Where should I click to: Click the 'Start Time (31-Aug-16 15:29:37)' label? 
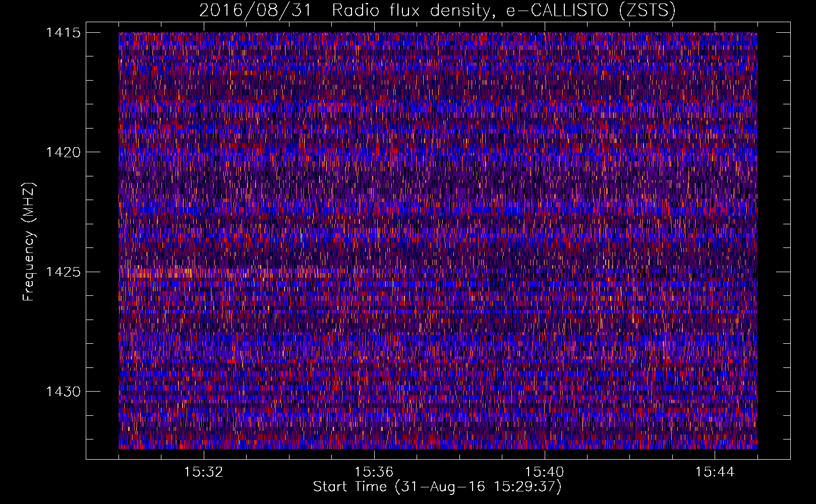tap(437, 487)
